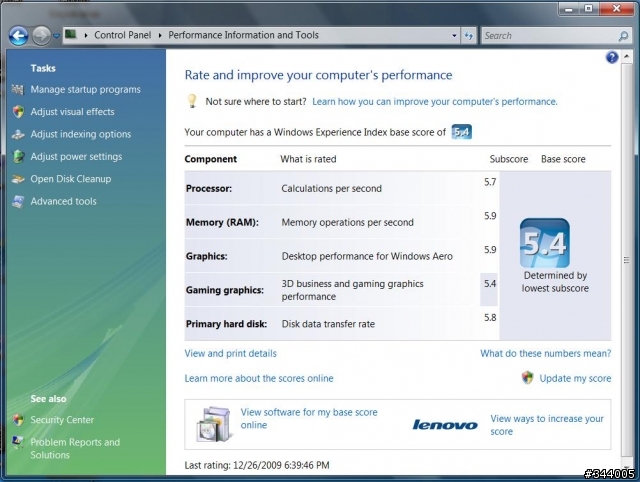Click the scrollbar up arrow

(626, 56)
